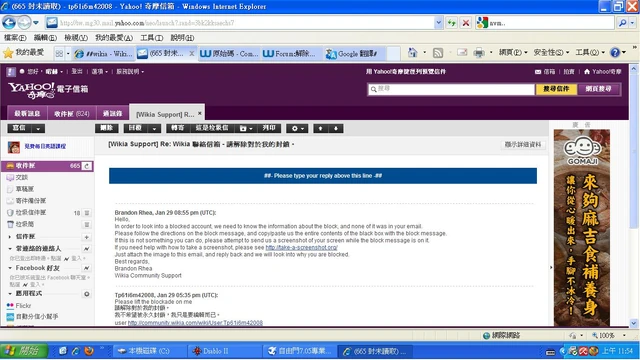Click the IE Print icon
This screenshot has width=640, height=360.
tap(479, 53)
